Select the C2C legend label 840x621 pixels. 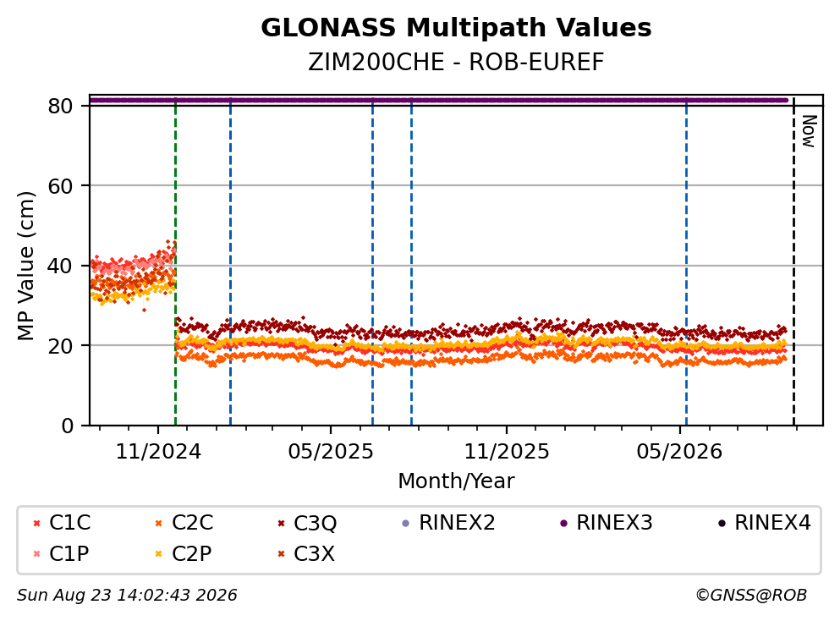(192, 522)
